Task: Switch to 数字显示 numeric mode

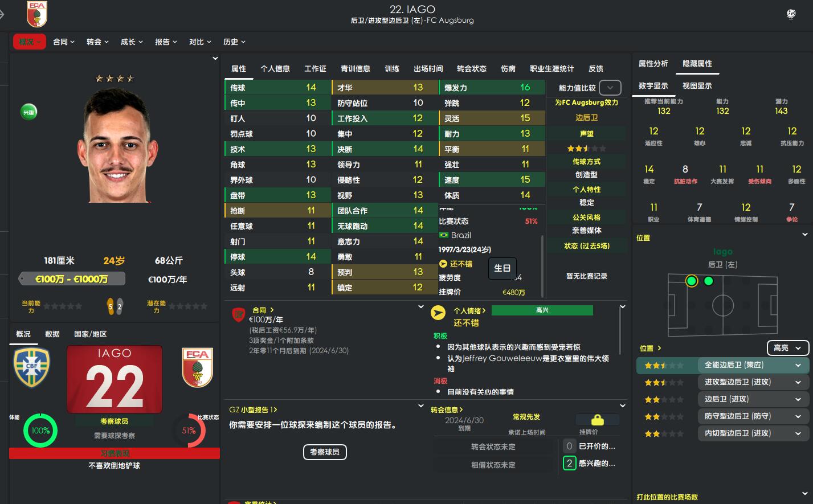Action: pyautogui.click(x=653, y=86)
